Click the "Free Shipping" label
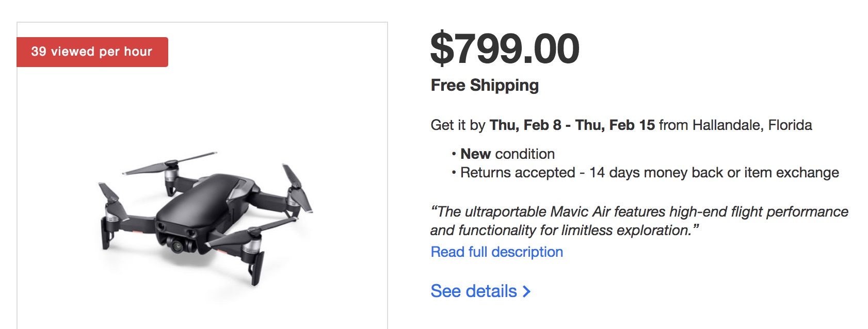 [484, 85]
